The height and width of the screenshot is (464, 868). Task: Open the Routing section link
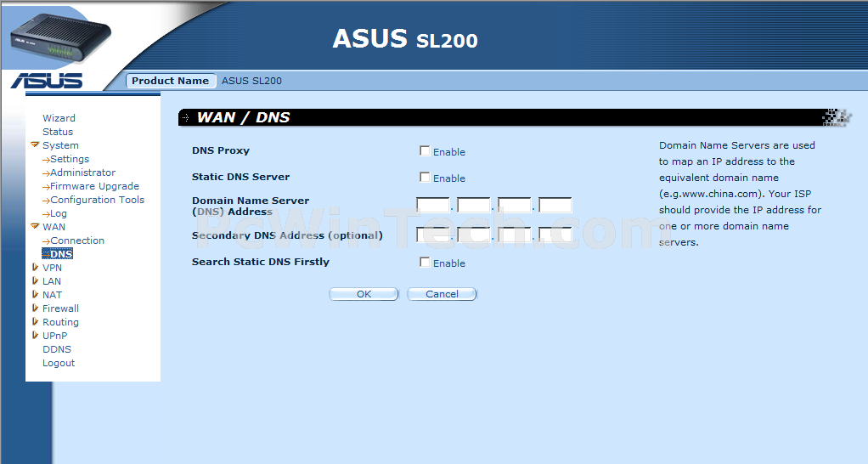tap(60, 322)
